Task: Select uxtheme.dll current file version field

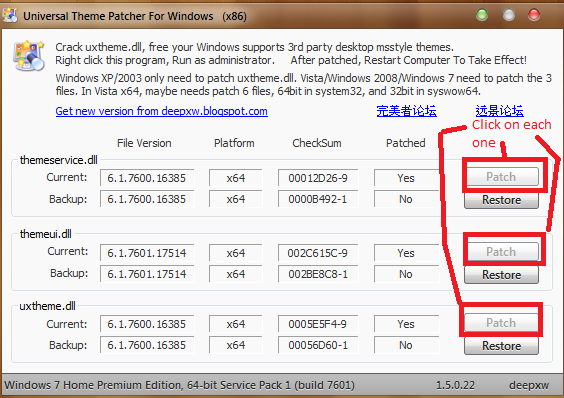Action: (147, 324)
